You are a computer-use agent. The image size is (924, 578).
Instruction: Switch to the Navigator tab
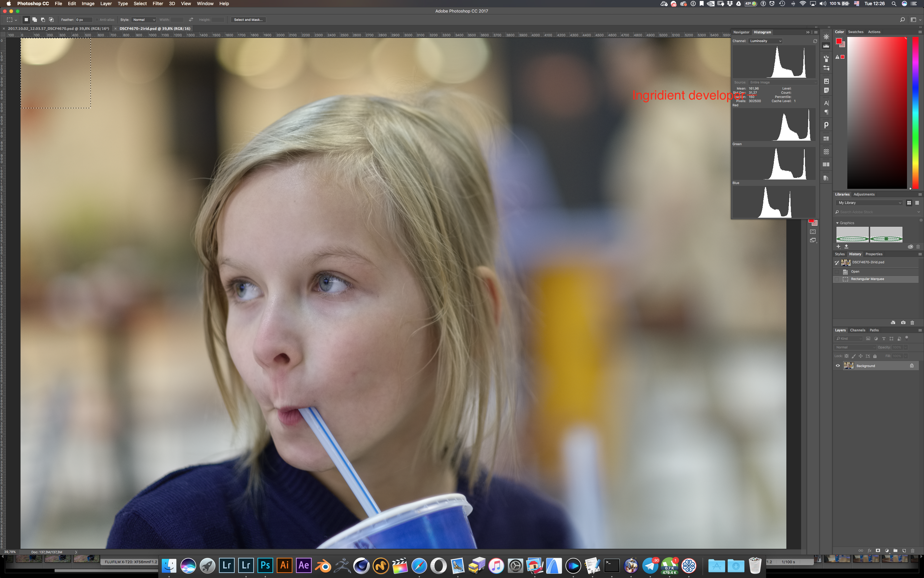click(741, 32)
